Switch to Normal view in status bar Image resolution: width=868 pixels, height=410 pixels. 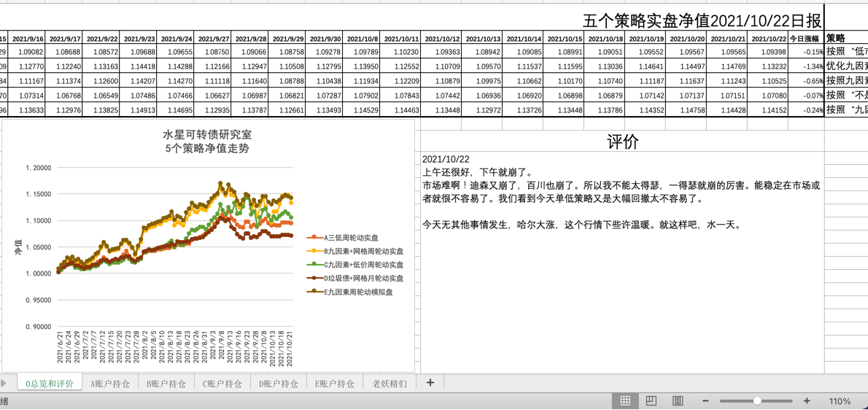(x=625, y=401)
